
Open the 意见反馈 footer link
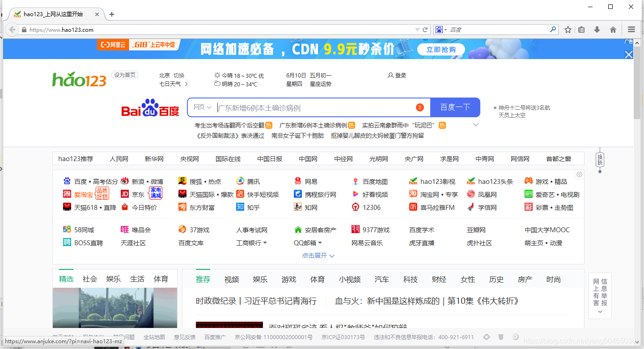[185, 337]
